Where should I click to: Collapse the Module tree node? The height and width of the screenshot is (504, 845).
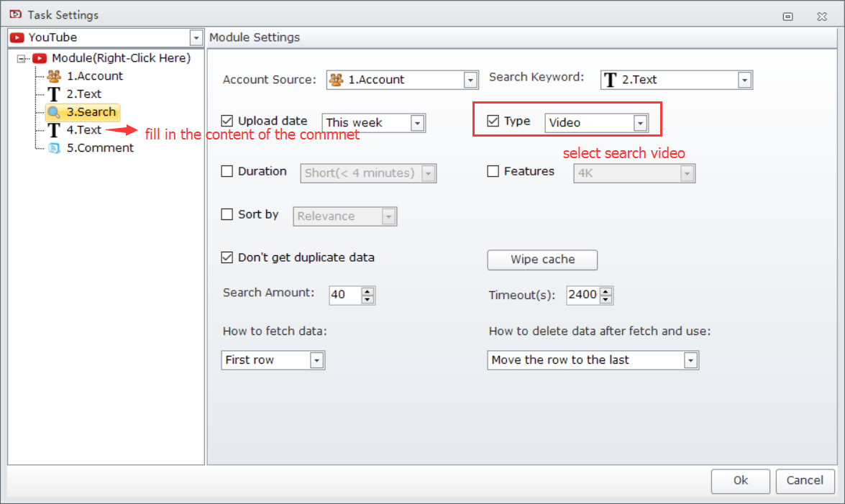click(x=21, y=58)
